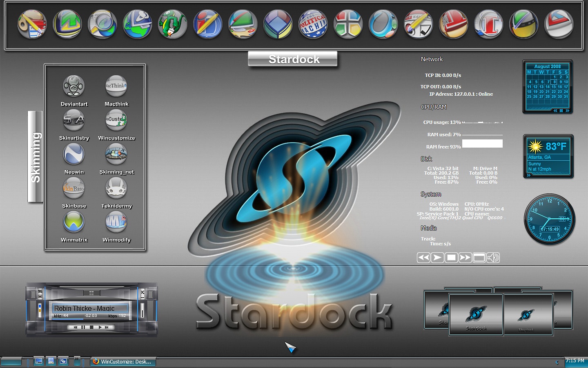588x368 pixels.
Task: Open the Wincustomize shortcut
Action: pos(116,125)
